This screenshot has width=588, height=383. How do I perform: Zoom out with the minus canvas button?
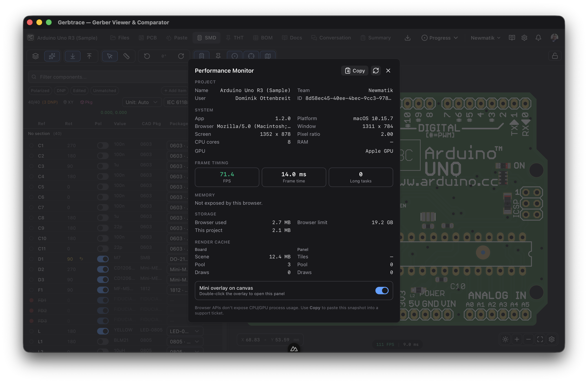528,339
